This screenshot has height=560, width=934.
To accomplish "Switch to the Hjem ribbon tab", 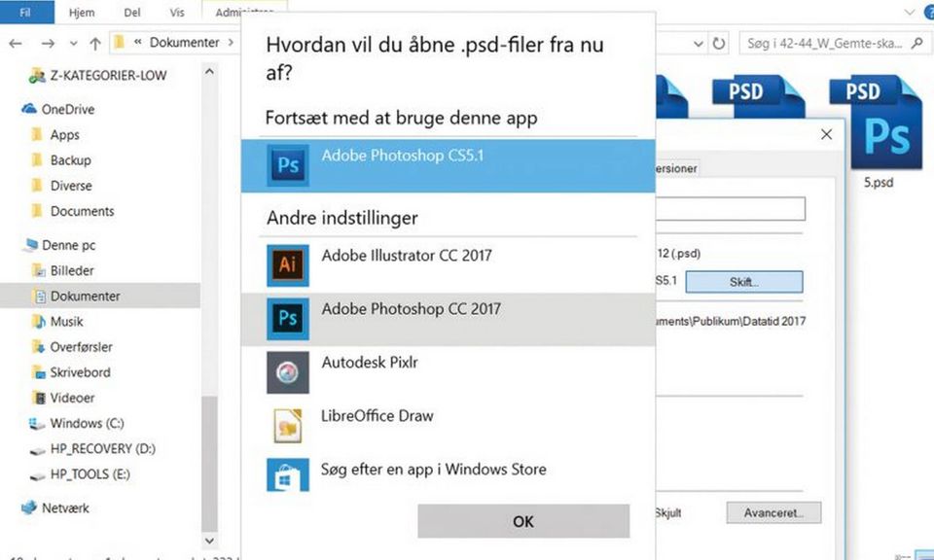I will tap(82, 14).
